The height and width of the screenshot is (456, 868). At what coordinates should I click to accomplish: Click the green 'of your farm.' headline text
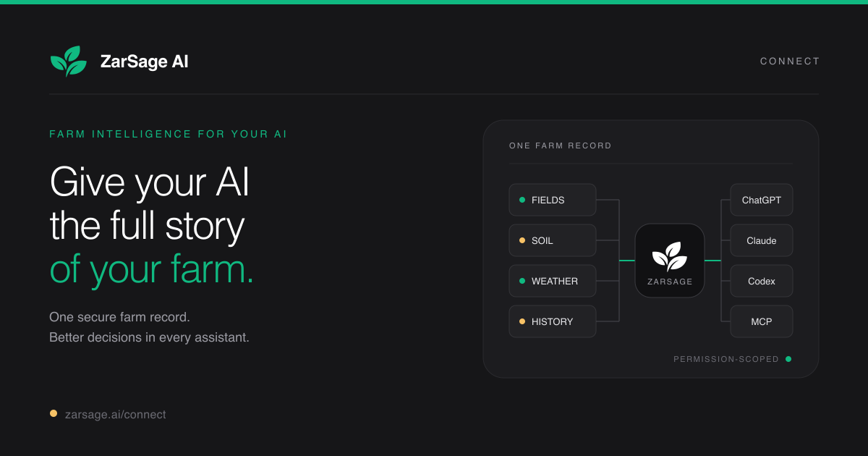point(152,269)
